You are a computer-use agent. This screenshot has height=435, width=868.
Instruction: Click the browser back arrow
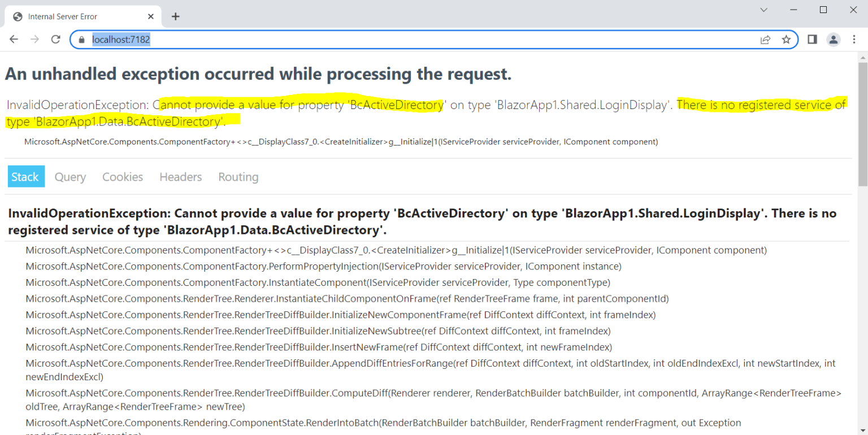(14, 40)
